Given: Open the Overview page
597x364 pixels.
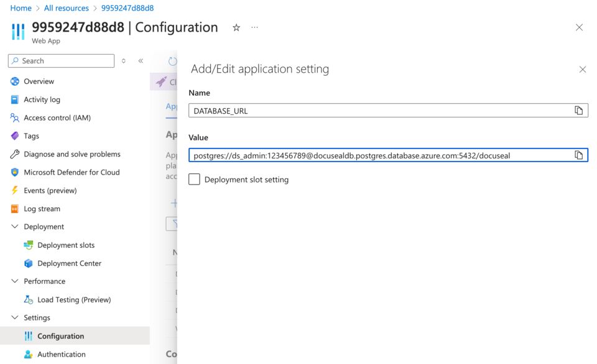Looking at the screenshot, I should [x=39, y=81].
